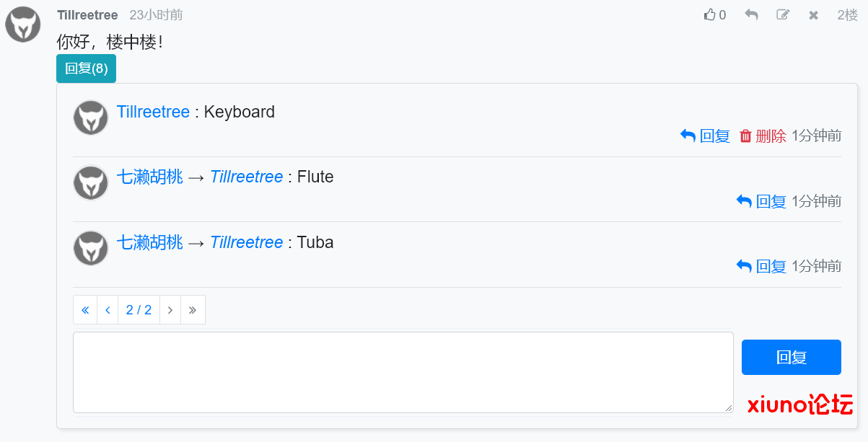Reply to the Keyboard comment
Image resolution: width=868 pixels, height=442 pixels.
[705, 136]
